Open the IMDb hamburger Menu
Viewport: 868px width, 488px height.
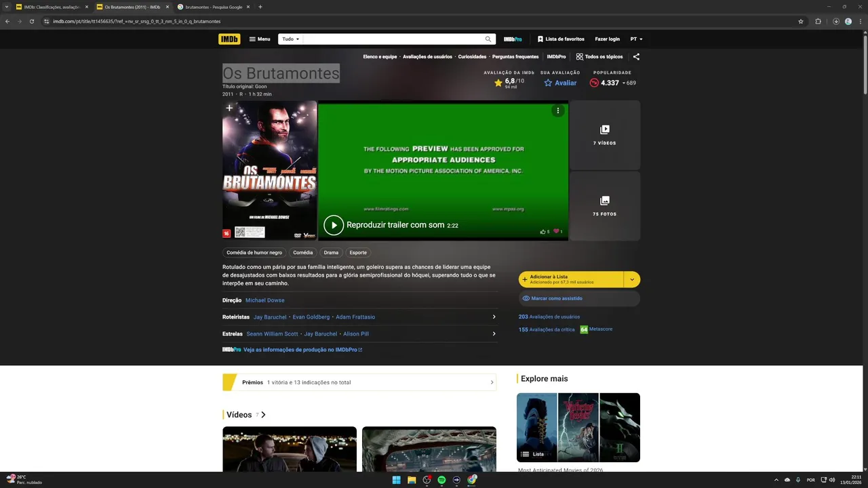260,39
